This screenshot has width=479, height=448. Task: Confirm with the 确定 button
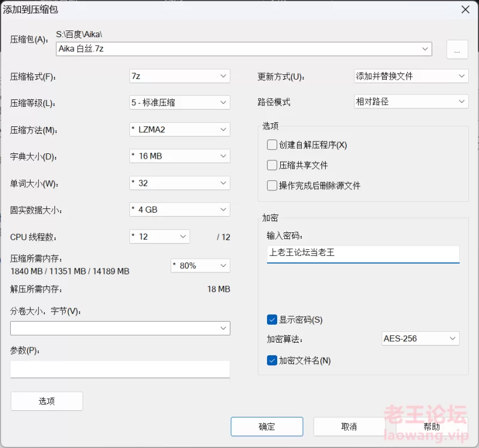coord(266,426)
